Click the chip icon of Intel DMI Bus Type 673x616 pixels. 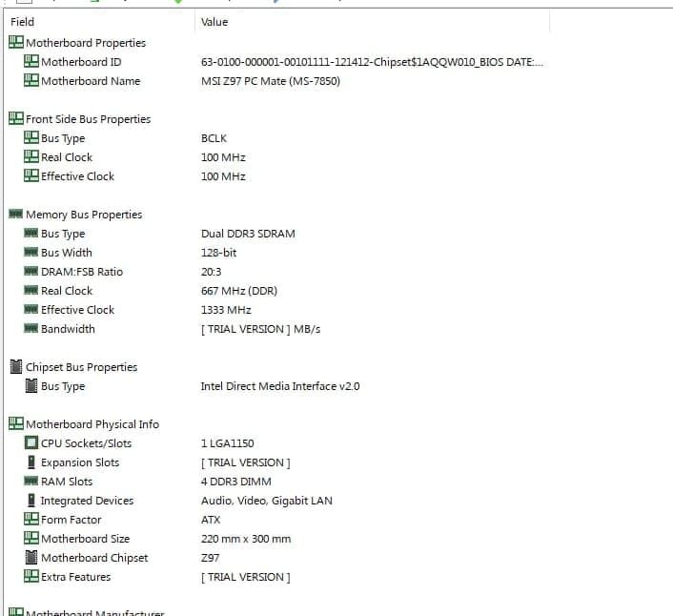pos(31,385)
